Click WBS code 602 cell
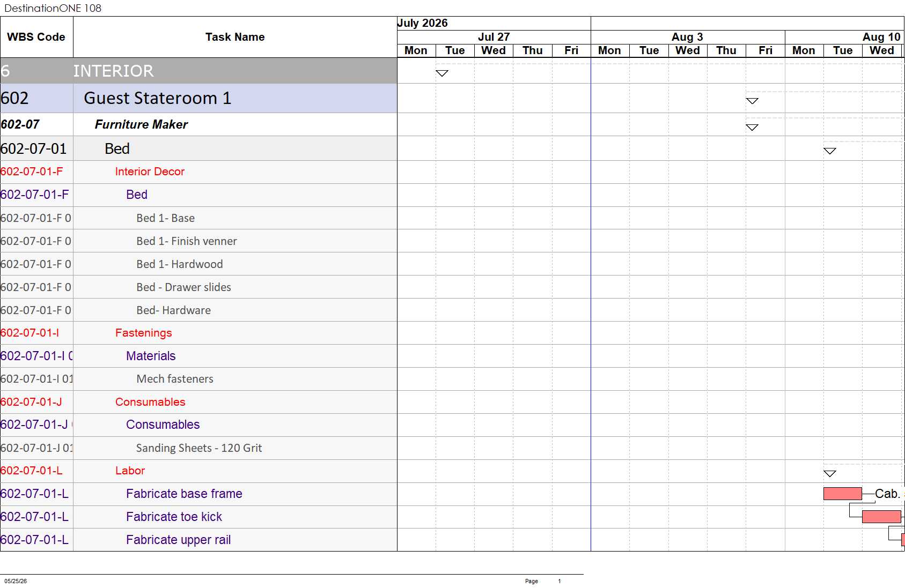This screenshot has height=588, width=905. click(x=36, y=98)
